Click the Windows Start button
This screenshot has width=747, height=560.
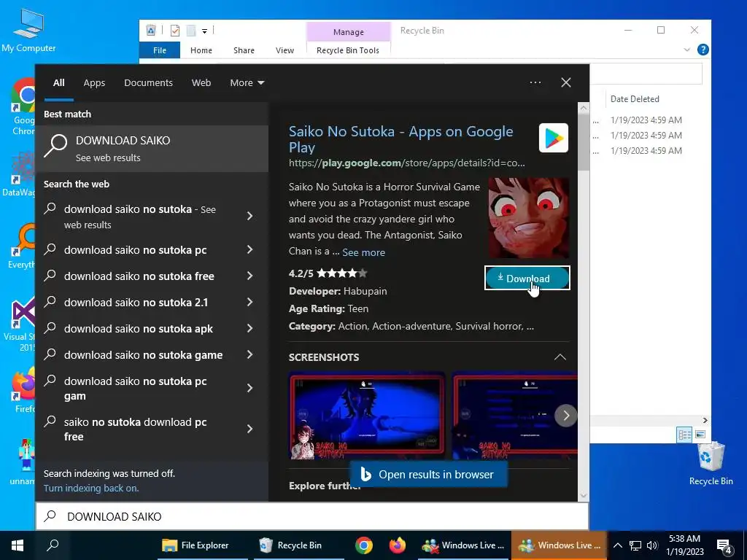coord(18,545)
